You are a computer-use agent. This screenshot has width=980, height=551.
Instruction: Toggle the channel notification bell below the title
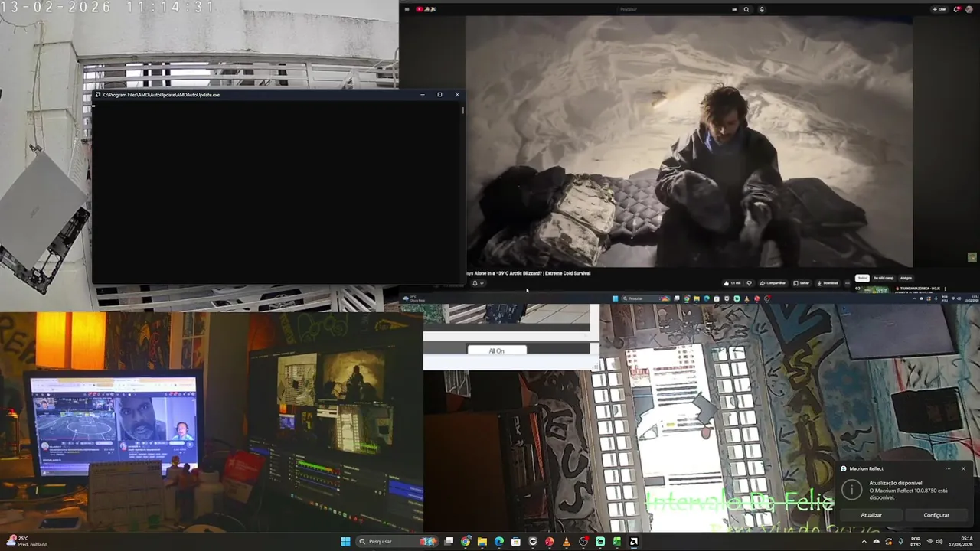475,283
